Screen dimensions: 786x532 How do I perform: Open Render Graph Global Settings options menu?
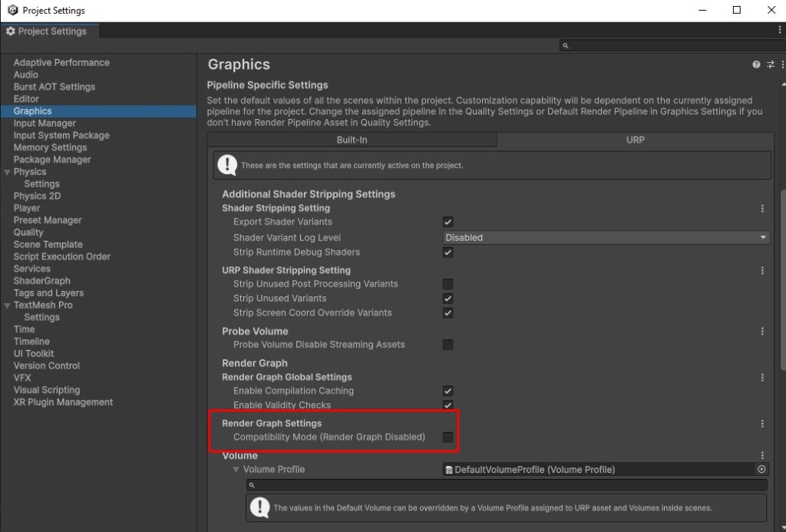pos(762,377)
